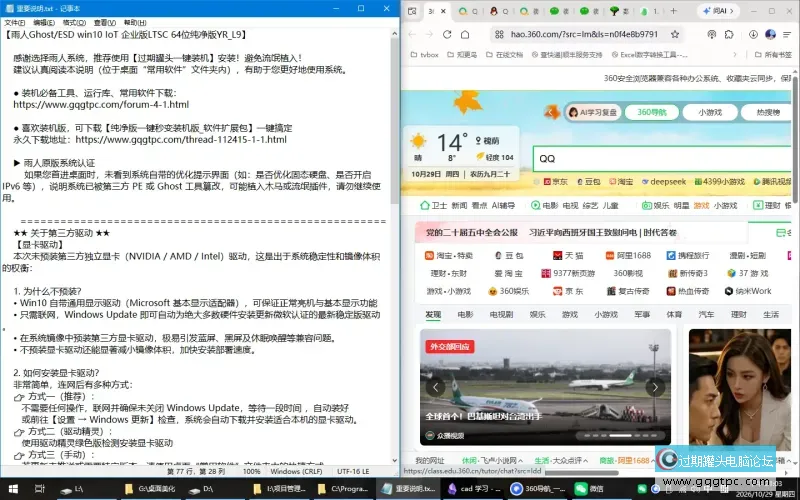
Task: Click the AI学习复盘 pill button
Action: click(592, 112)
